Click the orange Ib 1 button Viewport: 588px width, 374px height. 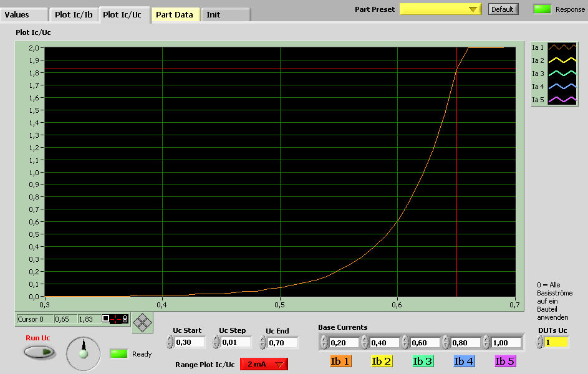(340, 361)
